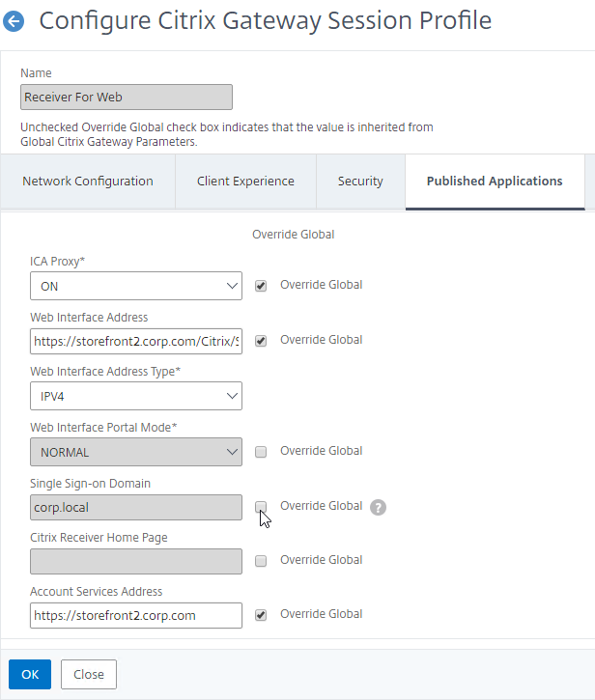Click the Web Interface Address field
Image resolution: width=595 pixels, height=700 pixels.
pyautogui.click(x=136, y=341)
